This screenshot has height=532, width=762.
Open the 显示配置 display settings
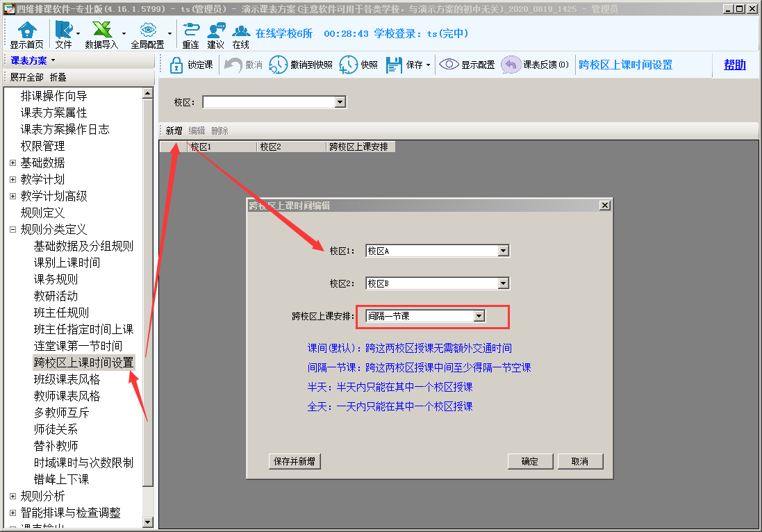449,65
